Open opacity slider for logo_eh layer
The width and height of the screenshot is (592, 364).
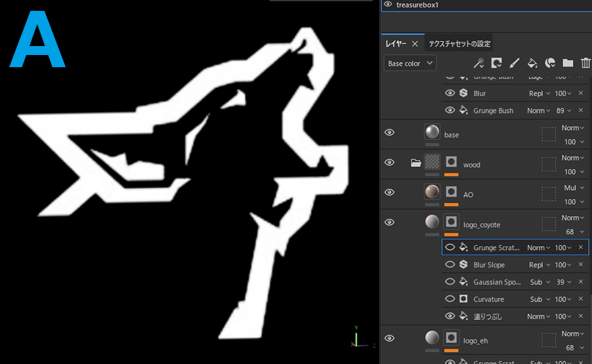point(573,348)
